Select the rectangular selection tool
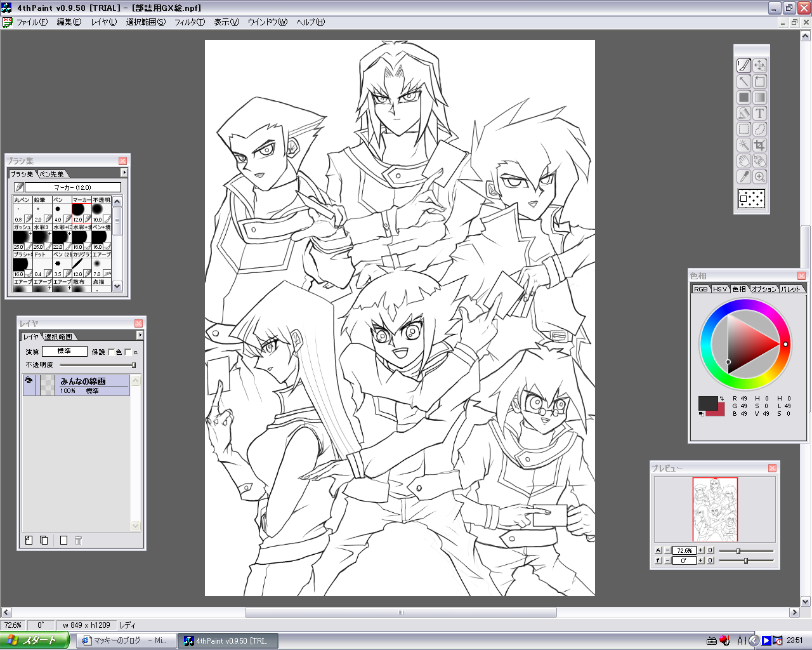This screenshot has width=812, height=650. [744, 129]
